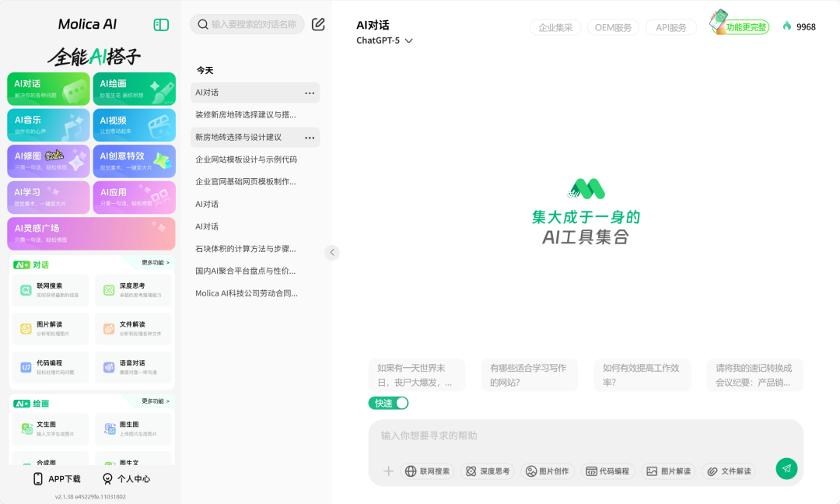Toggle the 快速 mode switch
840x504 pixels.
click(388, 404)
